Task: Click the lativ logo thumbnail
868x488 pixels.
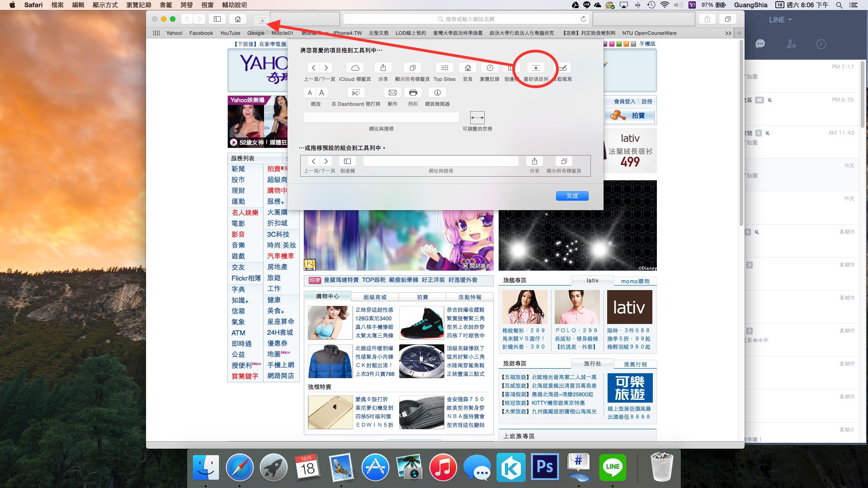Action: click(629, 307)
